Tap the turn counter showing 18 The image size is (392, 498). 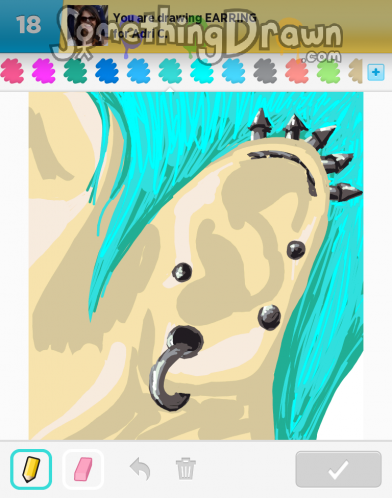(29, 25)
